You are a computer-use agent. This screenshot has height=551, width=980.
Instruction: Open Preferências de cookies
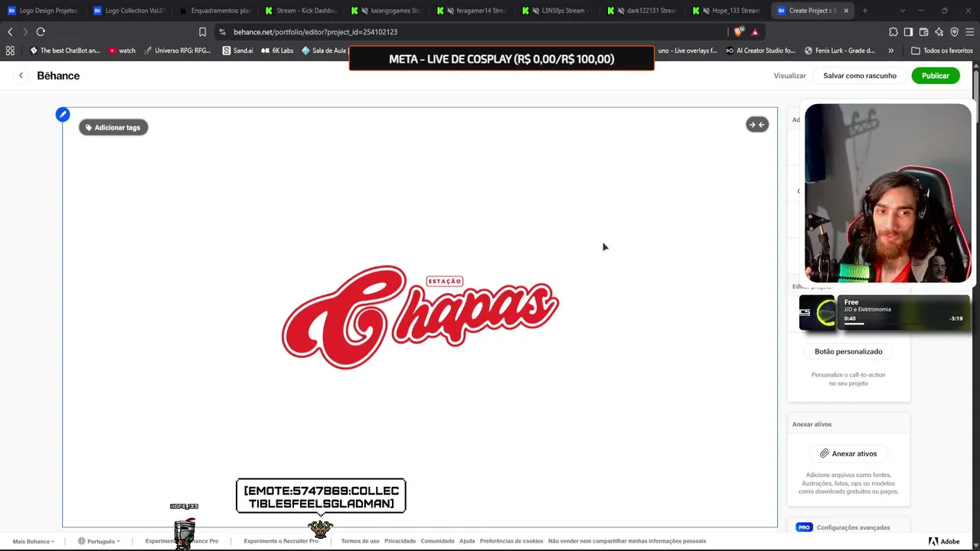point(511,541)
